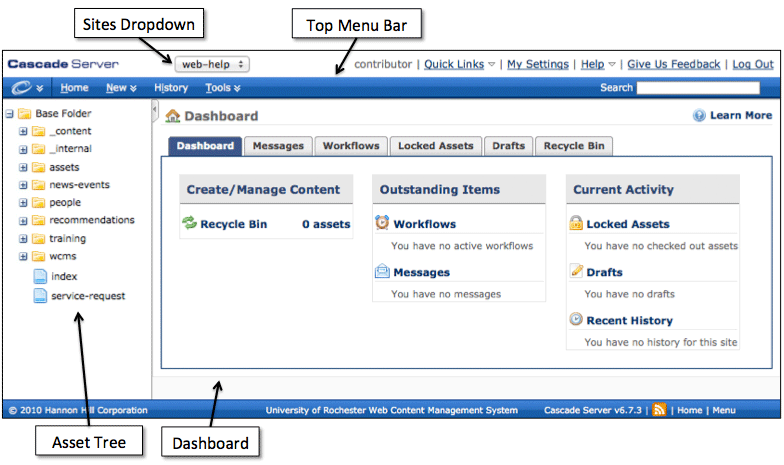Click the service-request page icon
This screenshot has width=784, height=465.
40,296
